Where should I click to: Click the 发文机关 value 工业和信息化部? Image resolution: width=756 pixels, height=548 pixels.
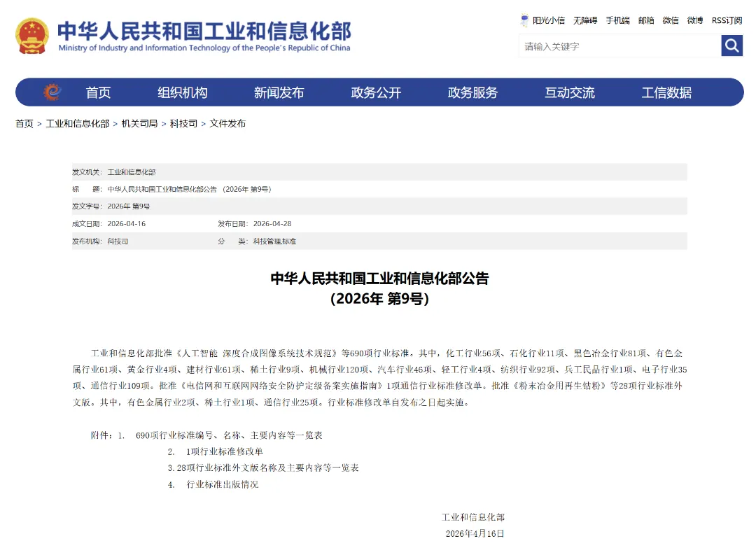pos(131,172)
